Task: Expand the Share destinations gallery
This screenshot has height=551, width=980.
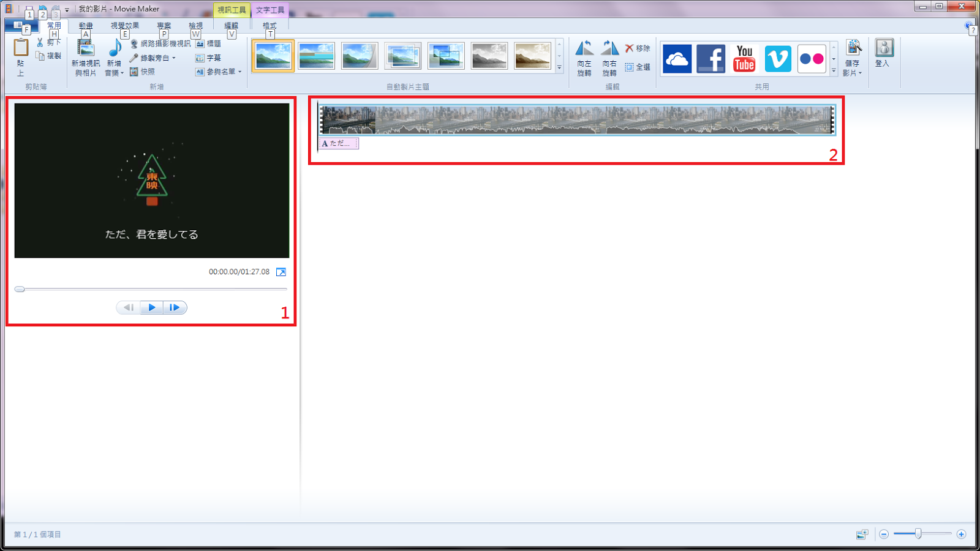Action: click(x=834, y=71)
